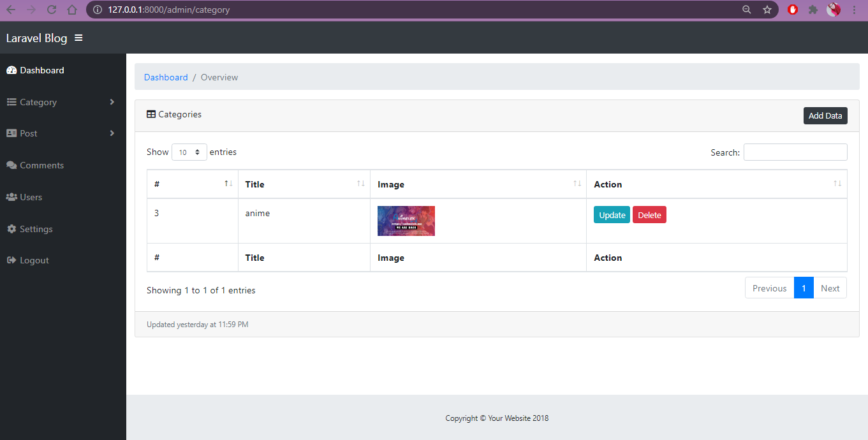Screen dimensions: 868x440
Task: Click the Categories table icon in panel header
Action: pyautogui.click(x=151, y=114)
